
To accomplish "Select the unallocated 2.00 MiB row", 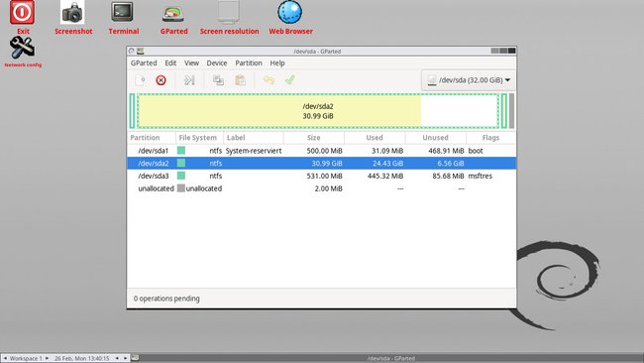I will tap(322, 188).
